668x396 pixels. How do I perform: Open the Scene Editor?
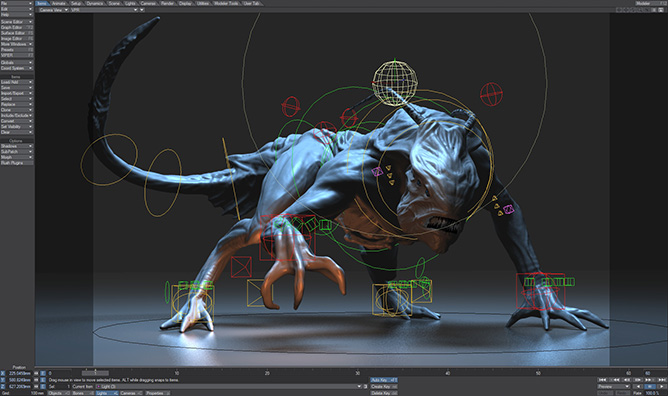pos(17,22)
